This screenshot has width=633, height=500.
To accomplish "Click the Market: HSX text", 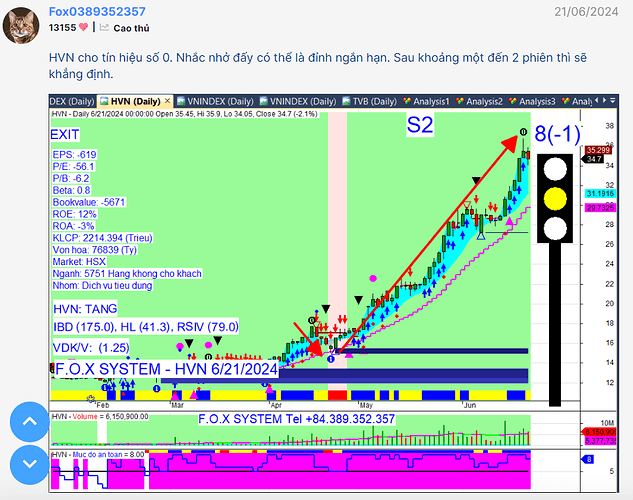I will (79, 262).
